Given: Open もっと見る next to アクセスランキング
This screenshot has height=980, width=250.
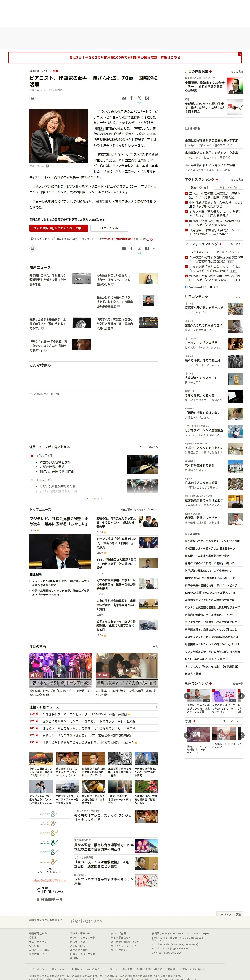Looking at the screenshot, I should click(x=237, y=180).
